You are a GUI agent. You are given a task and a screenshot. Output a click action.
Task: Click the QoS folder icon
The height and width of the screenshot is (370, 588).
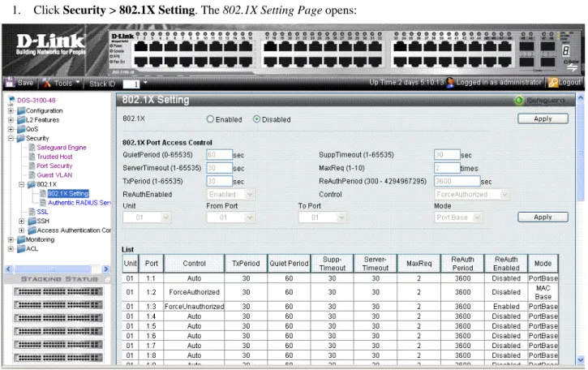(21, 129)
